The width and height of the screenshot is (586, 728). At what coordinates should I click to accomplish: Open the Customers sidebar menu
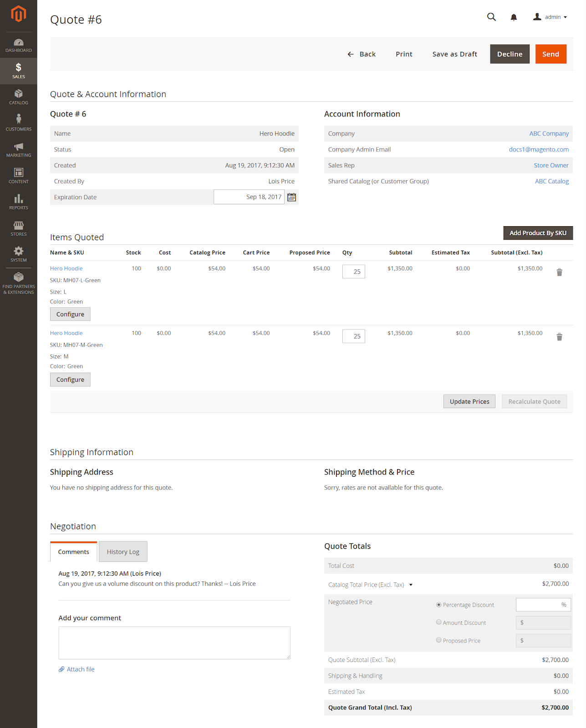click(19, 123)
